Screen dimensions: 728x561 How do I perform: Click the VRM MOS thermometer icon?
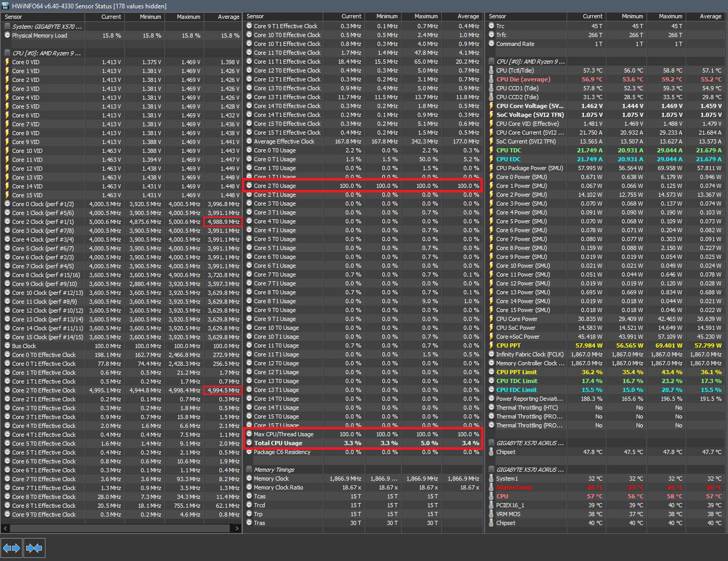pos(491,514)
